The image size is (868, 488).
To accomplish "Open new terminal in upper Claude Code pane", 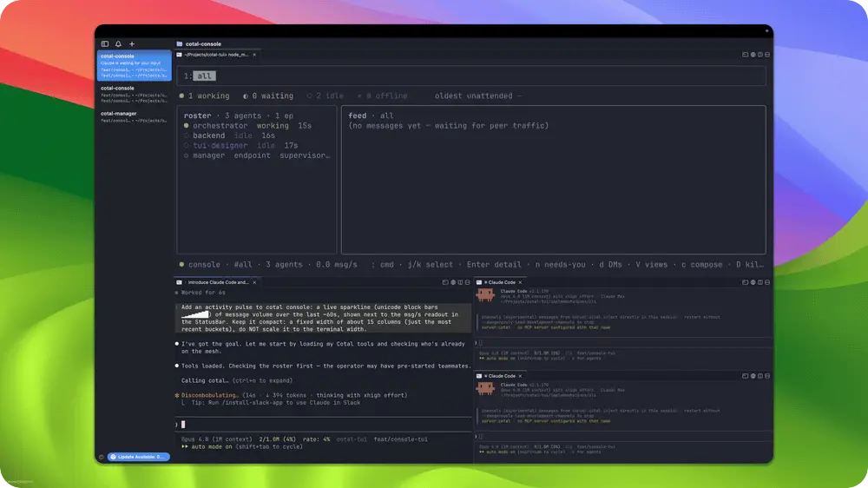I will pos(745,282).
